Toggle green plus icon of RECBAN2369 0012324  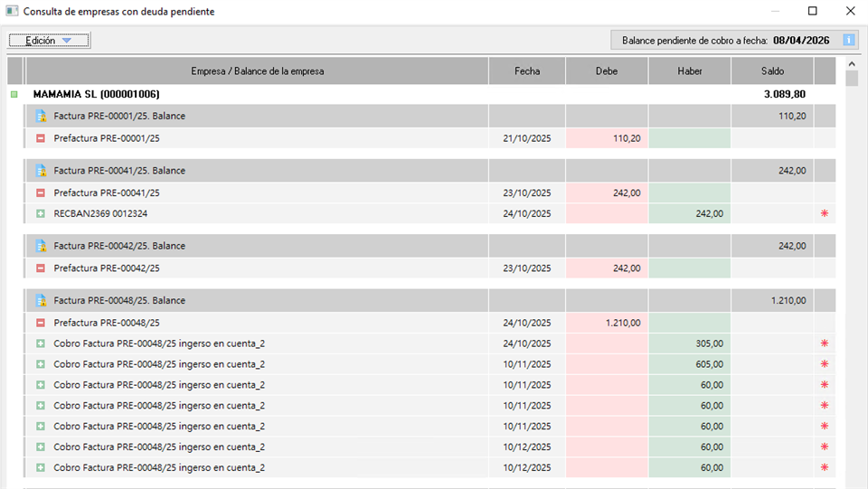click(x=41, y=214)
